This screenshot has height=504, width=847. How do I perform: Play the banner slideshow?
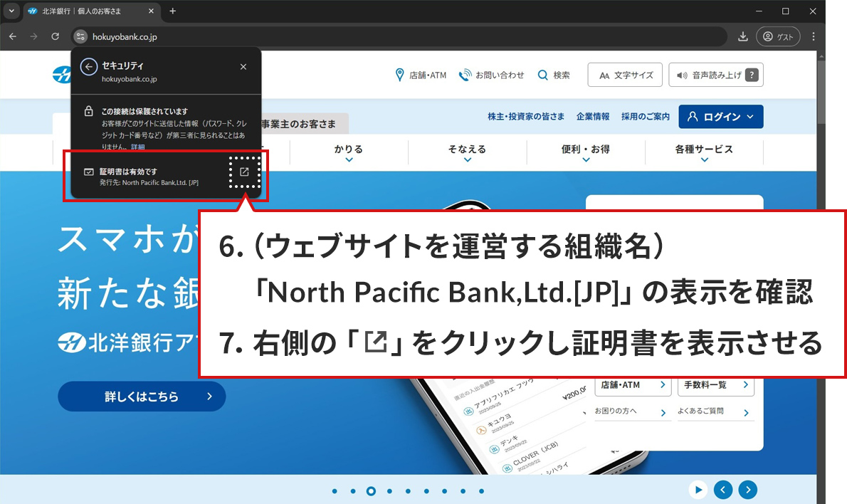[698, 490]
